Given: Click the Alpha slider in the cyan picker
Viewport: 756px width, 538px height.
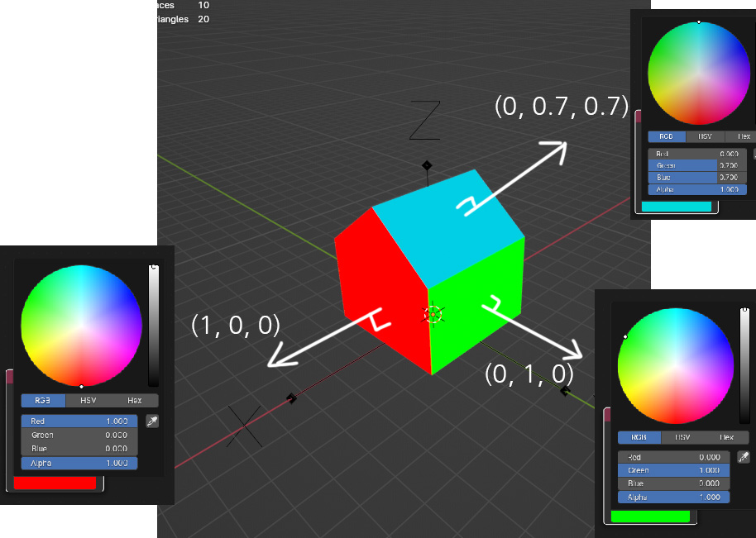Looking at the screenshot, I should point(697,189).
